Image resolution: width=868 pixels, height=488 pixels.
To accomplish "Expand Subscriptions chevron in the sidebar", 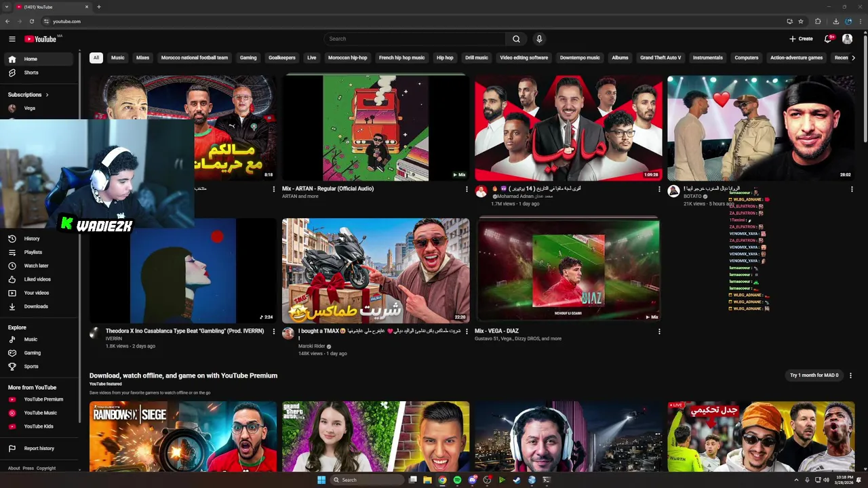I will point(47,95).
